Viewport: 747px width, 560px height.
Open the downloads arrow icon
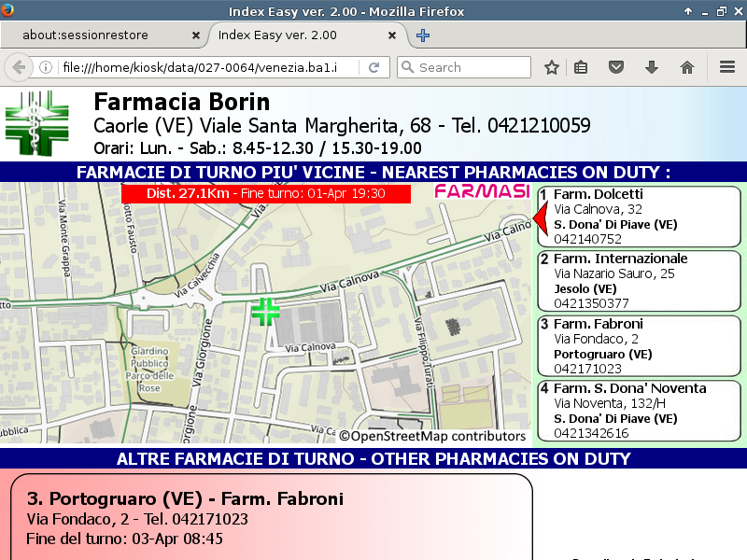(652, 67)
